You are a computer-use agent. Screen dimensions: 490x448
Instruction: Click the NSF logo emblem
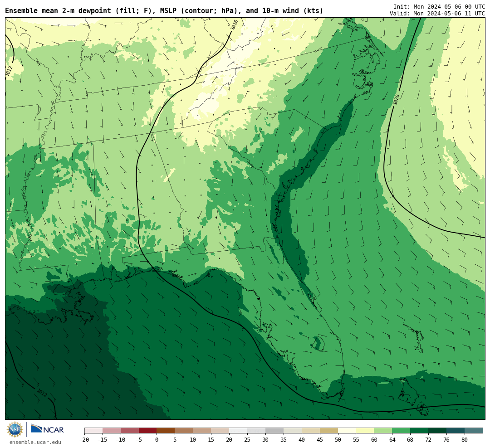[15, 429]
